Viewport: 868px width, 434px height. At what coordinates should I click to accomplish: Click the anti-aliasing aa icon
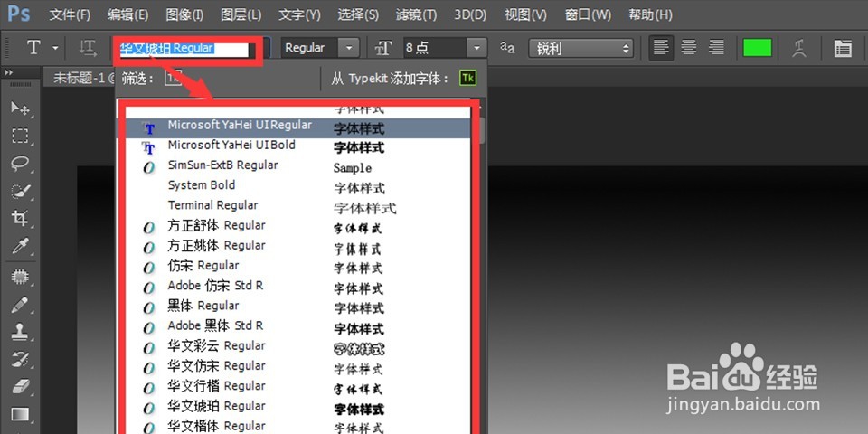[x=507, y=48]
